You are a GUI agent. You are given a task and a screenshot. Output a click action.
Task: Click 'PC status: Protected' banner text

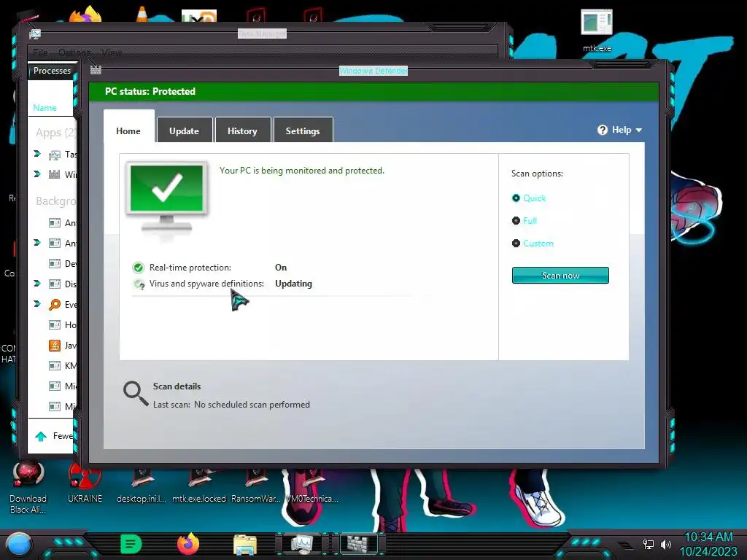pos(150,91)
